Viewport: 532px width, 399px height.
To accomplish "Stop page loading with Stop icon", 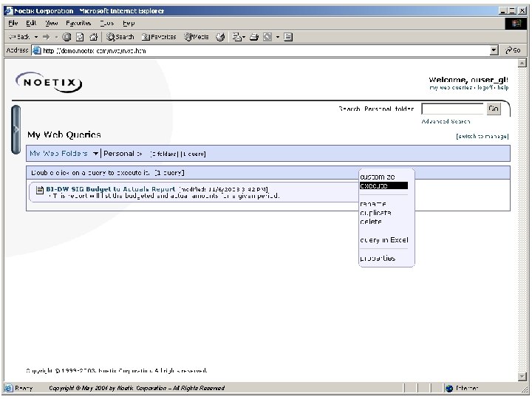I will [66, 37].
